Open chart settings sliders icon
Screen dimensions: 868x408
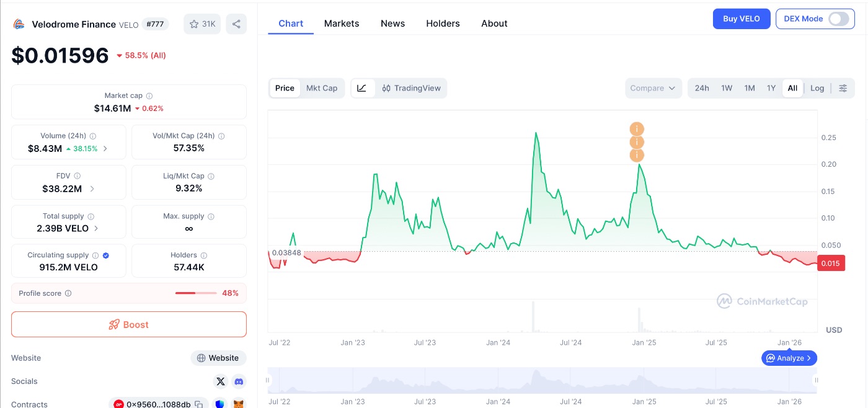(x=843, y=88)
